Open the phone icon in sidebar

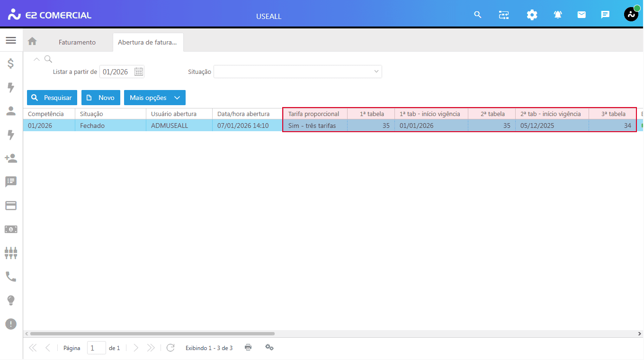click(11, 277)
